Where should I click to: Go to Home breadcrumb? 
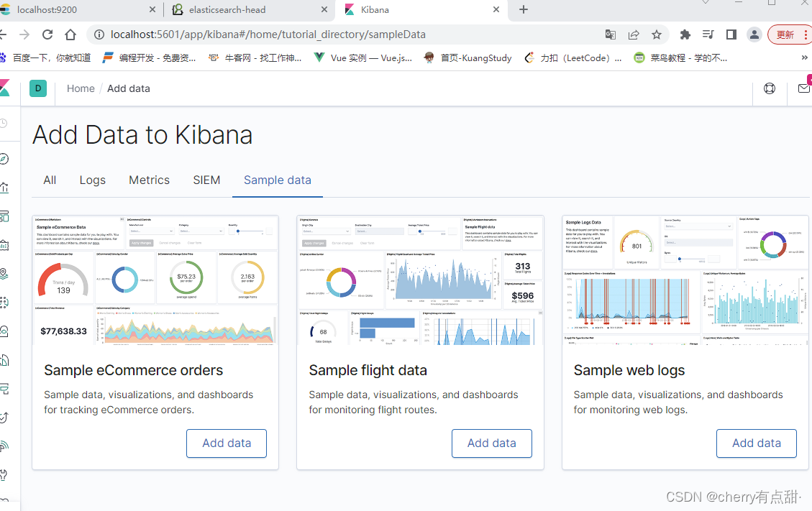tap(81, 88)
